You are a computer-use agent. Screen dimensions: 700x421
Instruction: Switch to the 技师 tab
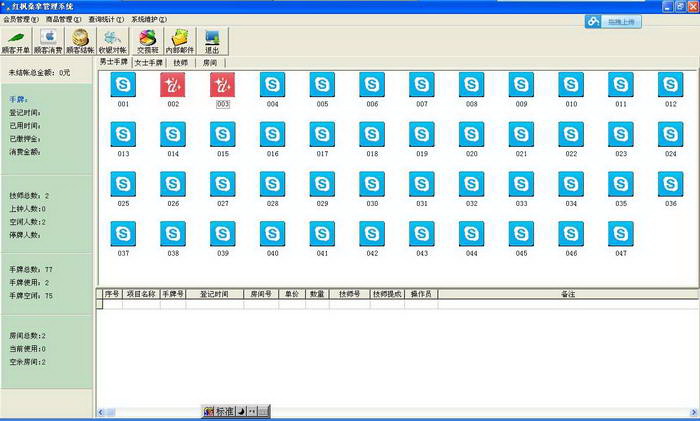[180, 63]
